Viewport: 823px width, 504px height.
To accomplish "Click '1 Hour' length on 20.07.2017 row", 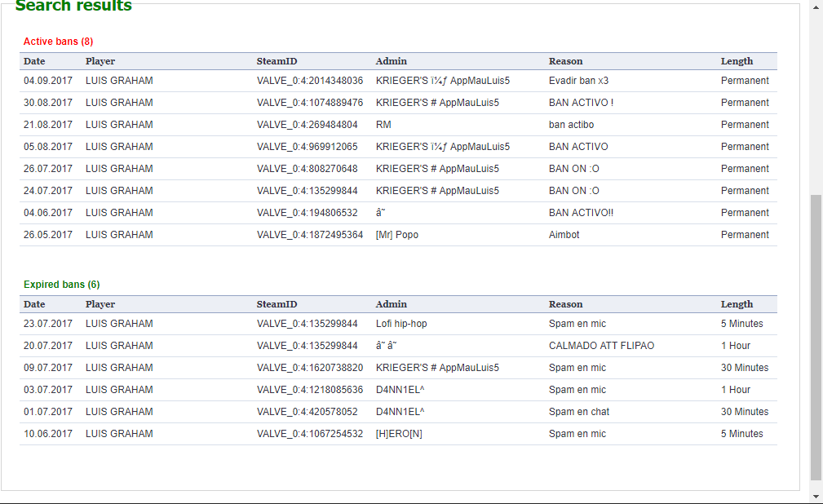I will 736,346.
